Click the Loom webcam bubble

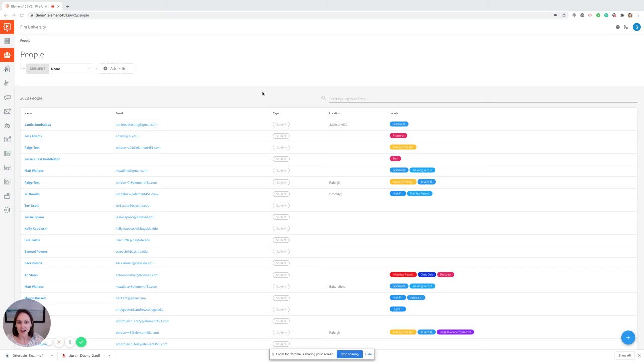click(x=27, y=323)
